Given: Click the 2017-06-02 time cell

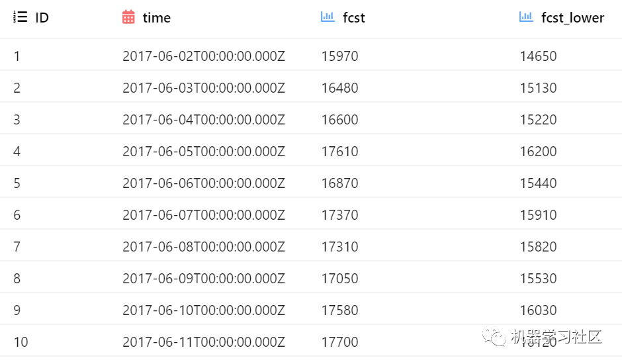Looking at the screenshot, I should coord(203,56).
